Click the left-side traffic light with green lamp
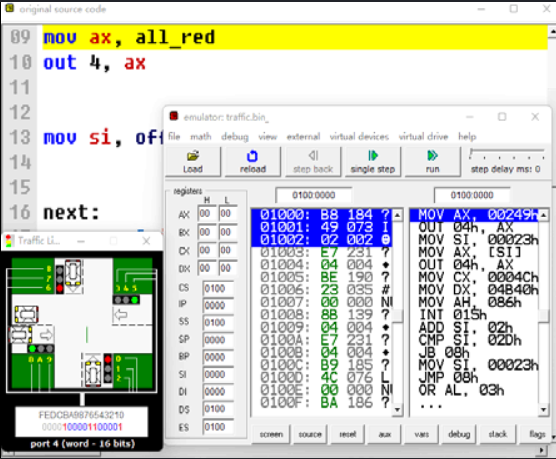The width and height of the screenshot is (556, 459). coord(41,348)
